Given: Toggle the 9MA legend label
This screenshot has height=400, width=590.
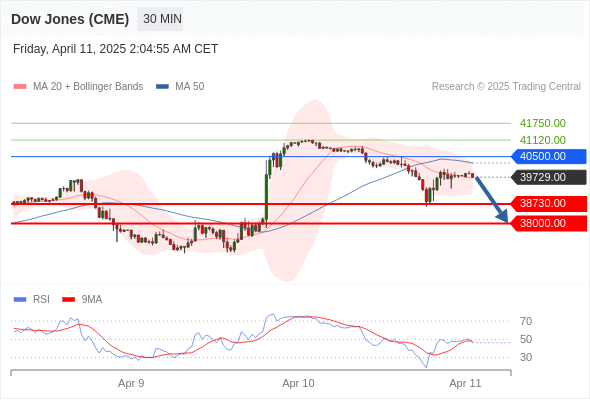Looking at the screenshot, I should (x=92, y=300).
